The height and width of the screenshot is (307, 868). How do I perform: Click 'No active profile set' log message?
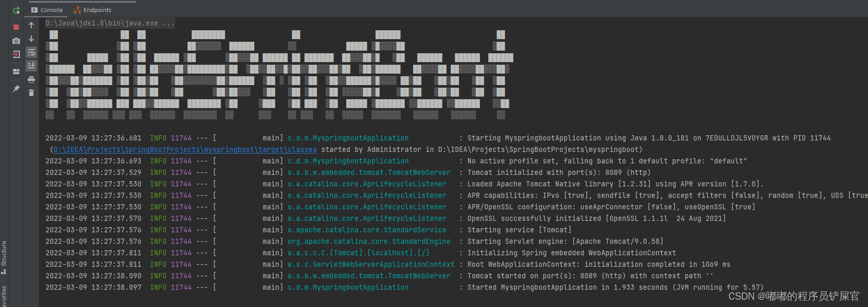607,161
